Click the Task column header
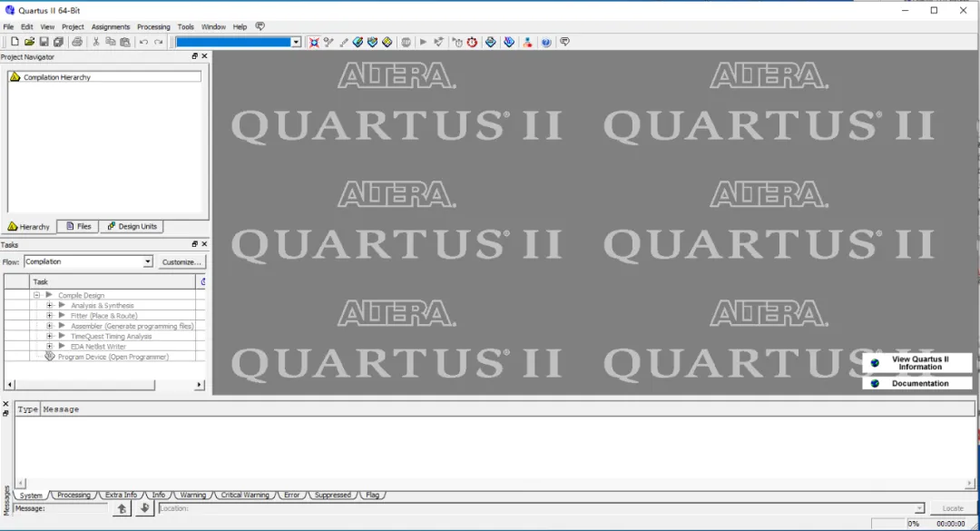The height and width of the screenshot is (531, 980). 113,281
